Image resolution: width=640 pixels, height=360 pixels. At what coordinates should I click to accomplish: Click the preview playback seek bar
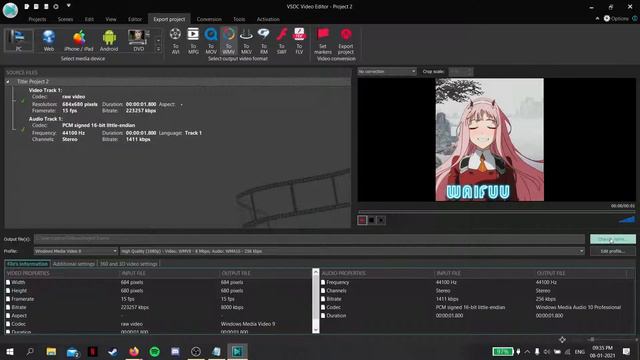pos(496,212)
